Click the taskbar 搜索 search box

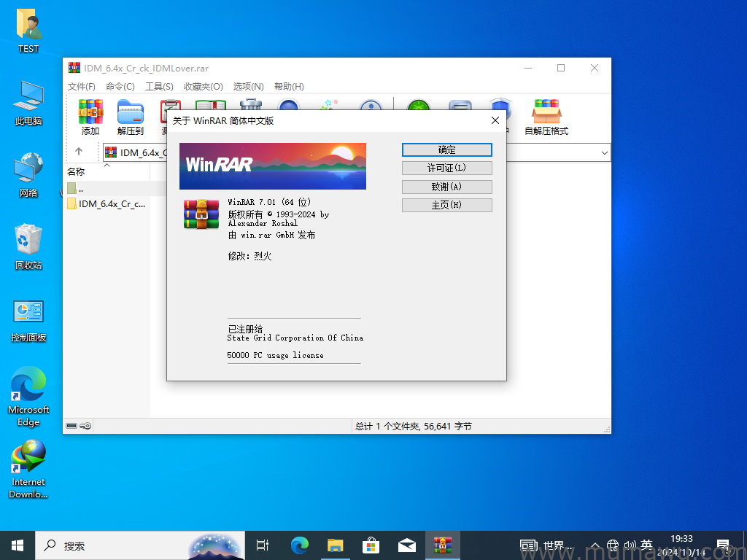109,545
